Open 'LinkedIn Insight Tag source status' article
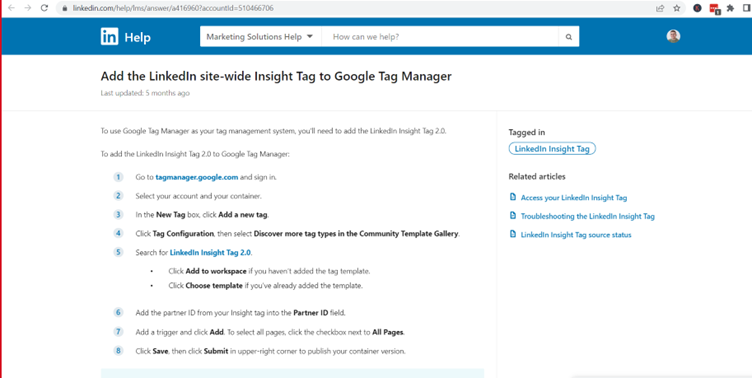This screenshot has width=752, height=378. click(576, 235)
